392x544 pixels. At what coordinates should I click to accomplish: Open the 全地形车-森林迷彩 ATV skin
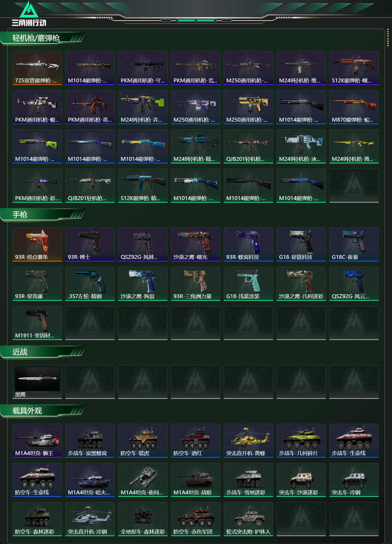click(x=143, y=519)
